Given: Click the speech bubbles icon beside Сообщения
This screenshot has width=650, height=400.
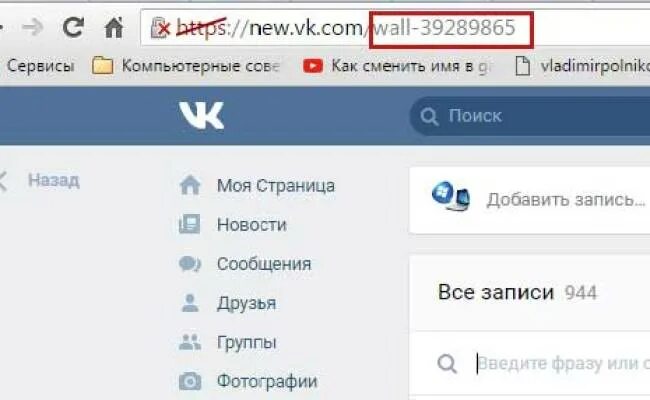Looking at the screenshot, I should 190,264.
